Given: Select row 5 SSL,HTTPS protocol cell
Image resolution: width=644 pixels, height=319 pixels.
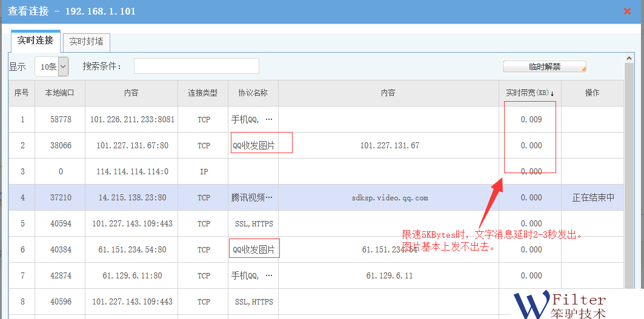Looking at the screenshot, I should click(252, 223).
